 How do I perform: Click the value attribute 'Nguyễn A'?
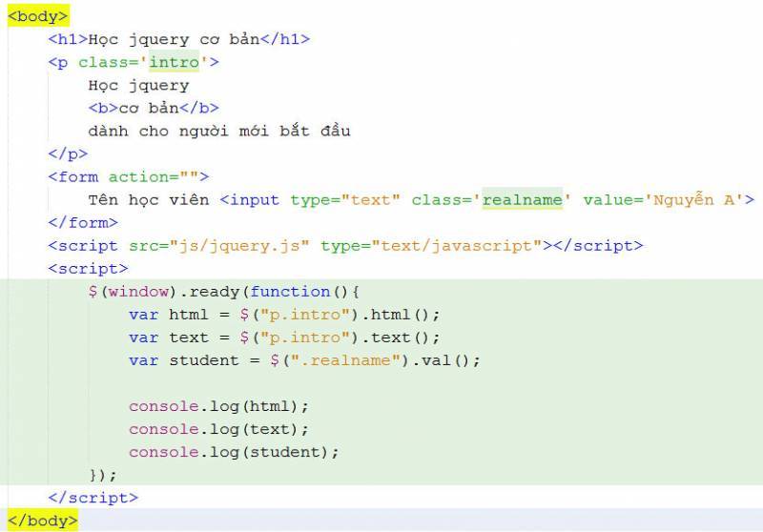[x=693, y=199]
